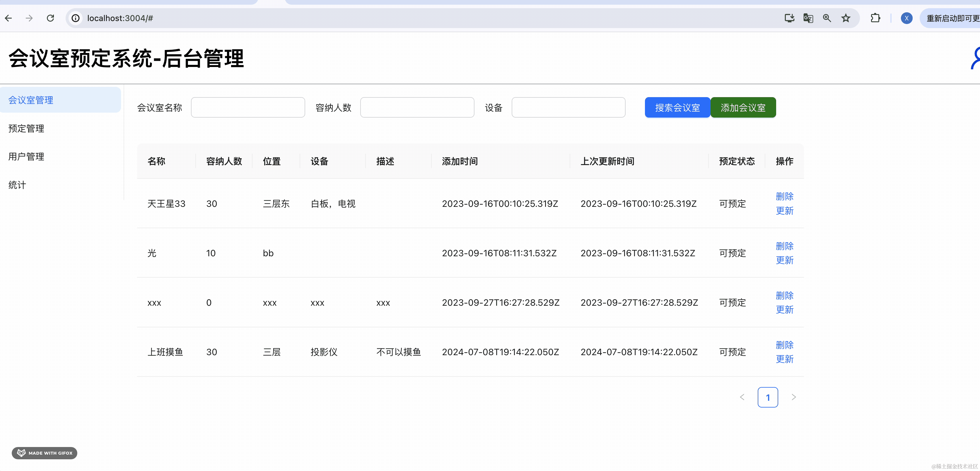Click the browser back arrow icon
The image size is (980, 471).
coord(8,18)
